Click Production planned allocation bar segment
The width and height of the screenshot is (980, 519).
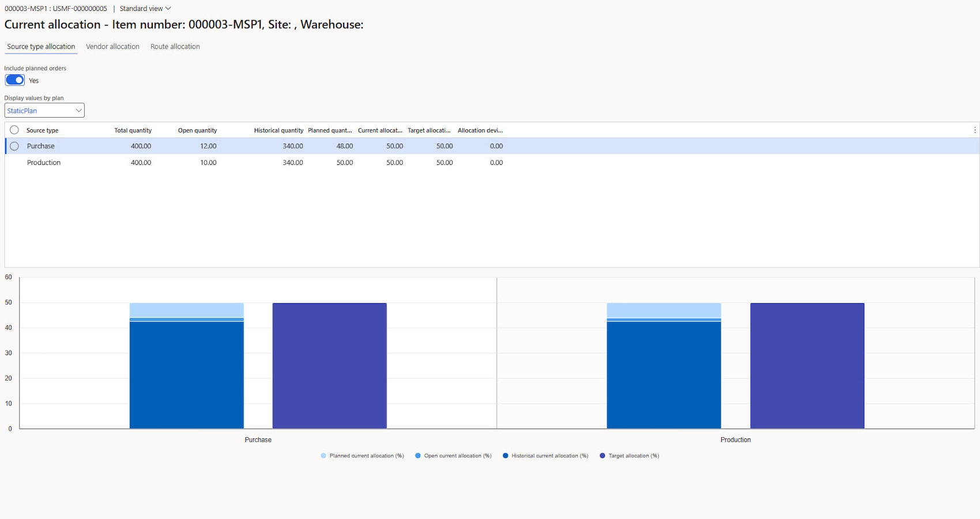[664, 310]
